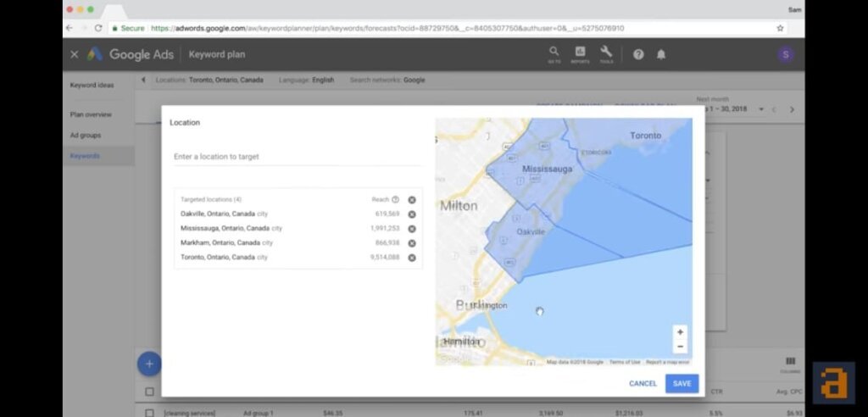Click the Language: English setting
Viewport: 868px width, 417px height.
click(306, 80)
